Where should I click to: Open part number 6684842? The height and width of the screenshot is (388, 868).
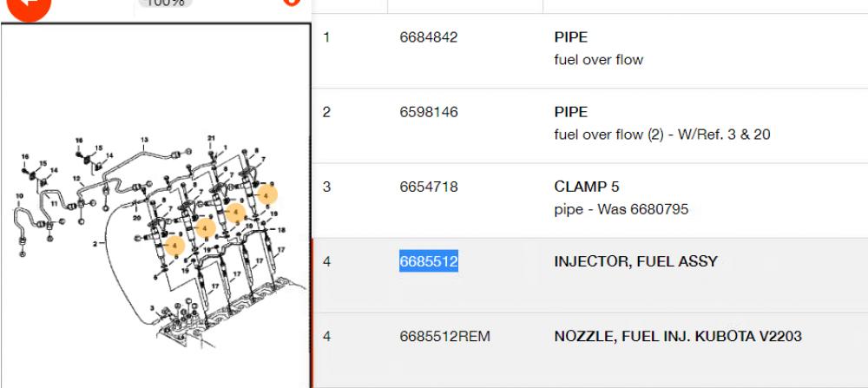(428, 37)
